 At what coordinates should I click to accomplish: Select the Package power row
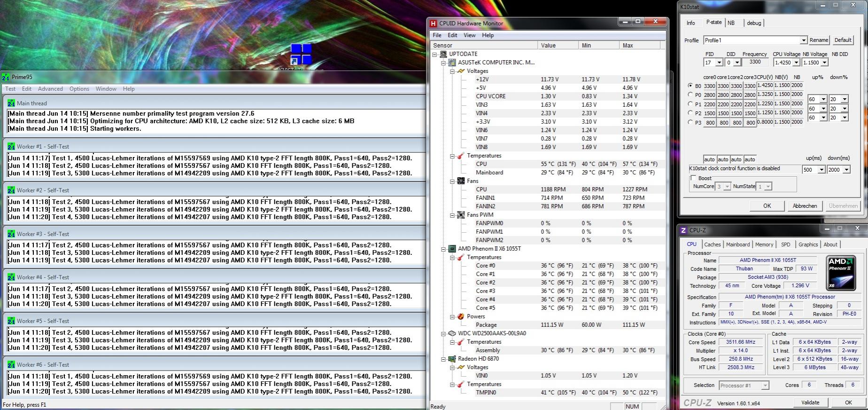pyautogui.click(x=547, y=325)
